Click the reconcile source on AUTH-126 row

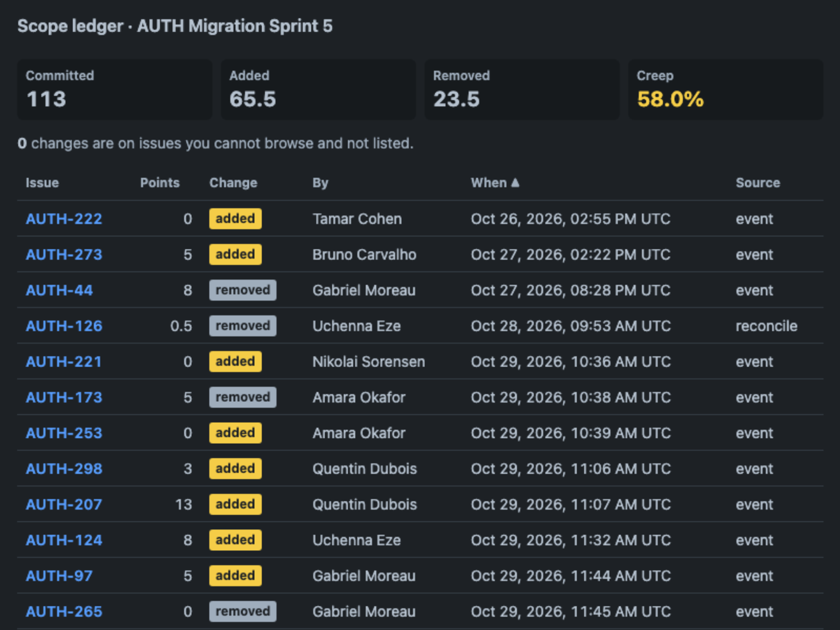pos(766,326)
